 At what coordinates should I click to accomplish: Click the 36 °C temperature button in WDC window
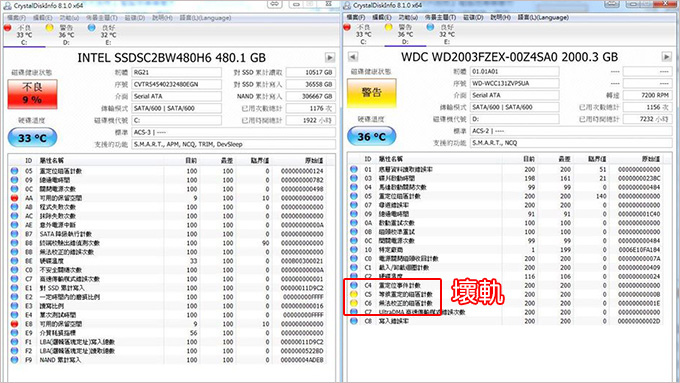pos(372,137)
